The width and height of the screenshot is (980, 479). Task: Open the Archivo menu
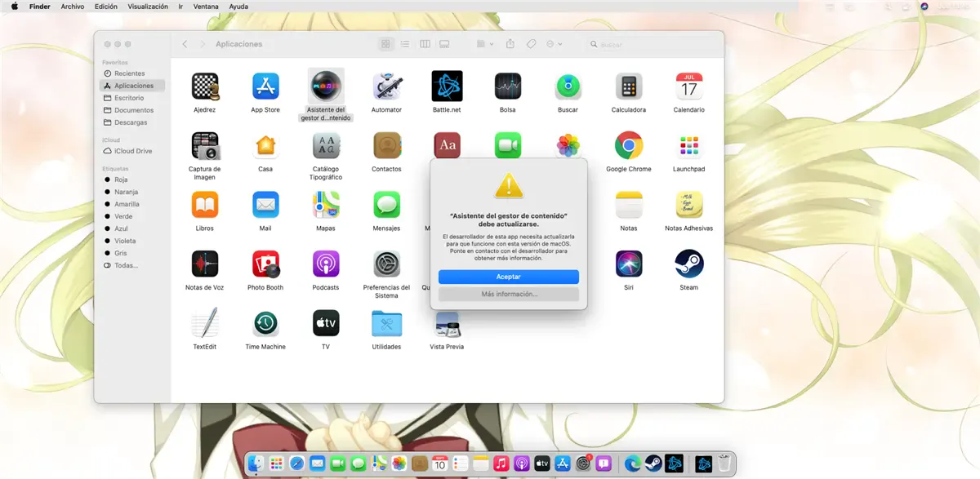pos(73,7)
